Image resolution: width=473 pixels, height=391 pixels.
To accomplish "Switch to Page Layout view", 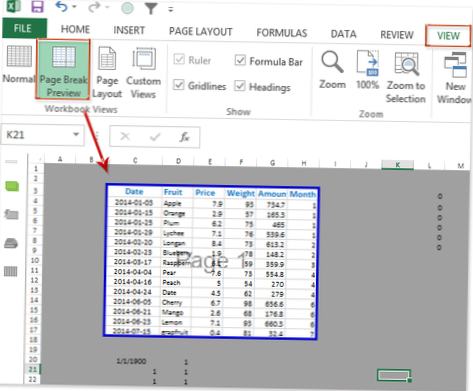I will click(x=107, y=72).
